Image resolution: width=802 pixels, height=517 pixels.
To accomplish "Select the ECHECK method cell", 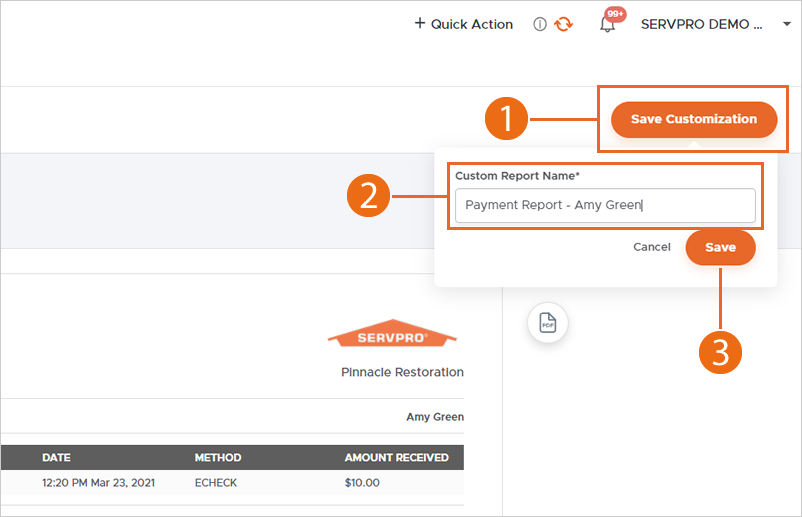I will (x=217, y=483).
